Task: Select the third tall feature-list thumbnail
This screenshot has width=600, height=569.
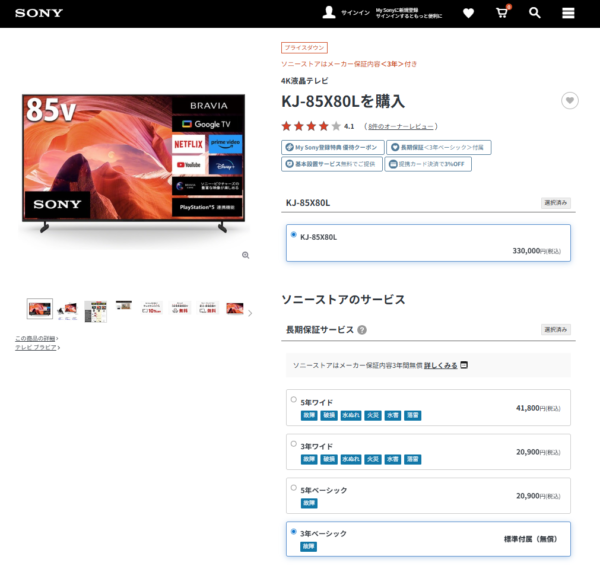Action: (x=95, y=311)
